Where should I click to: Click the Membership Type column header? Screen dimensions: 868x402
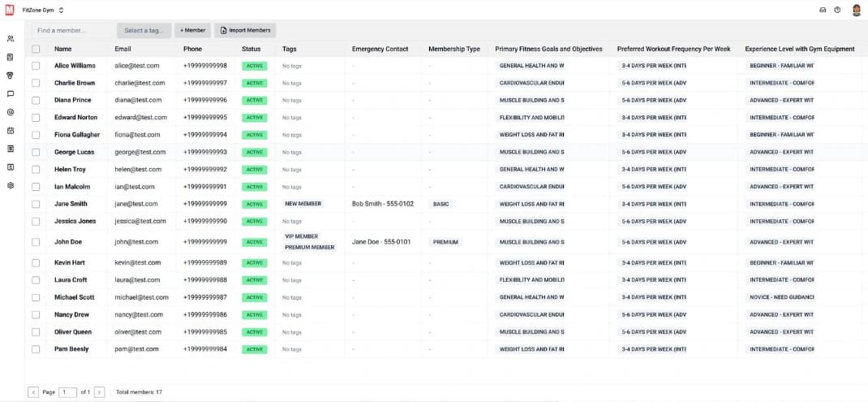[453, 49]
